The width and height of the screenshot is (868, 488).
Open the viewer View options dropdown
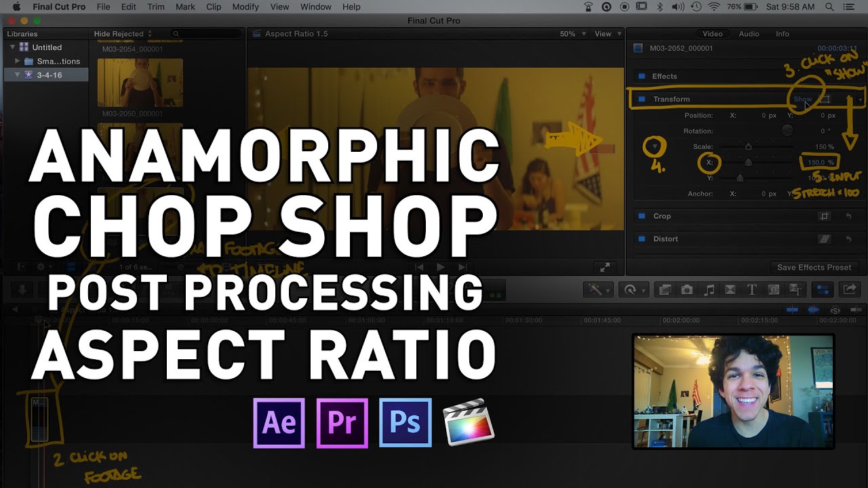coord(607,34)
